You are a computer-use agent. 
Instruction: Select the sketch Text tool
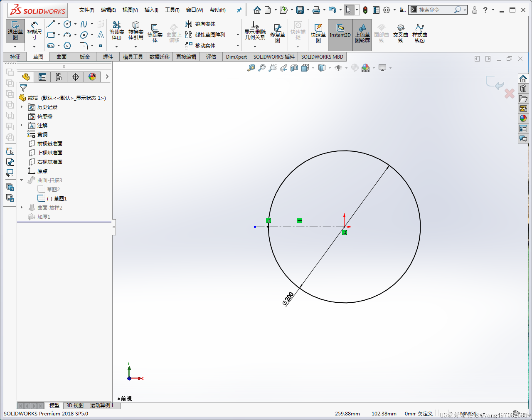[x=101, y=35]
